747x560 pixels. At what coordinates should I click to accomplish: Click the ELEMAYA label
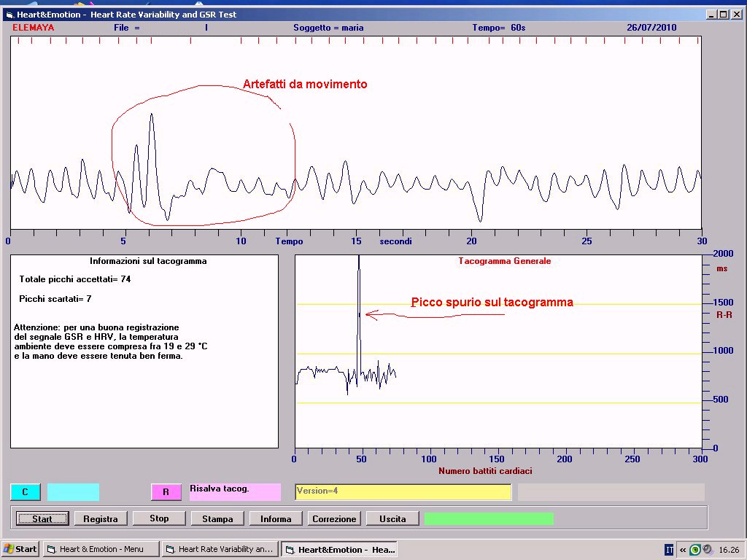tap(34, 28)
